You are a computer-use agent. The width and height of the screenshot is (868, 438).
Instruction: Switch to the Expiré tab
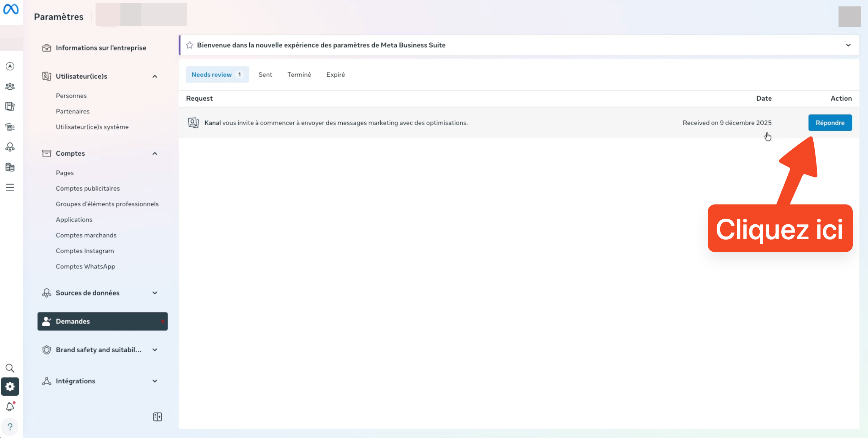(x=335, y=75)
